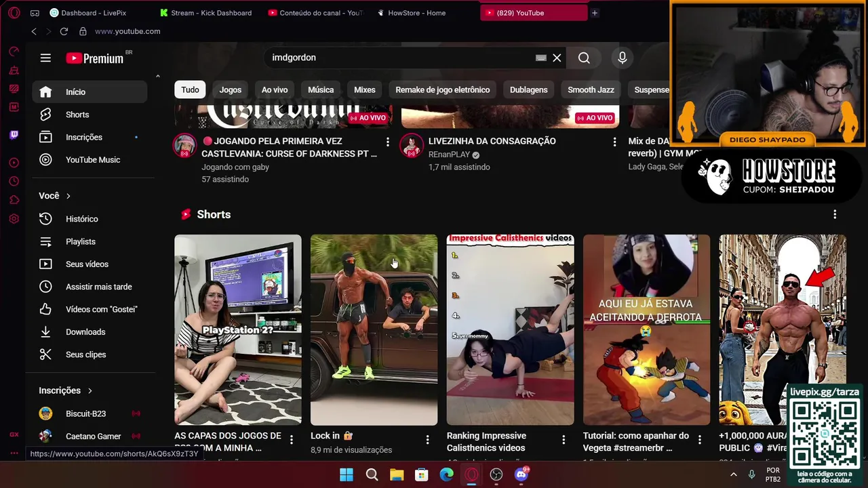Open the Opera GX main menu logo

(x=14, y=13)
